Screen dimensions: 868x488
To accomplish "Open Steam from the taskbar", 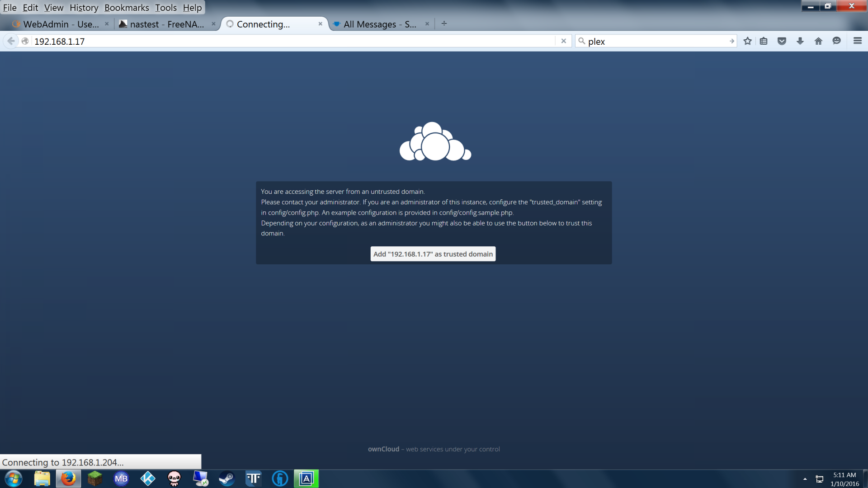I will pyautogui.click(x=227, y=479).
